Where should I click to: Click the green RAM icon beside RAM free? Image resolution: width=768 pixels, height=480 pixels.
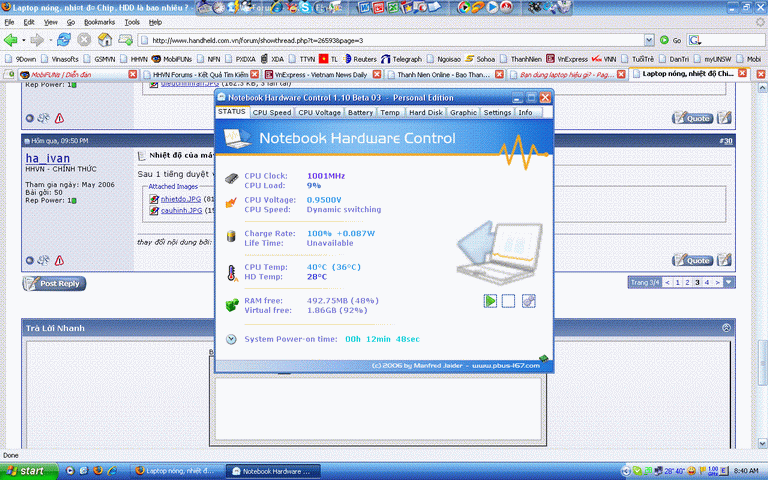point(231,304)
